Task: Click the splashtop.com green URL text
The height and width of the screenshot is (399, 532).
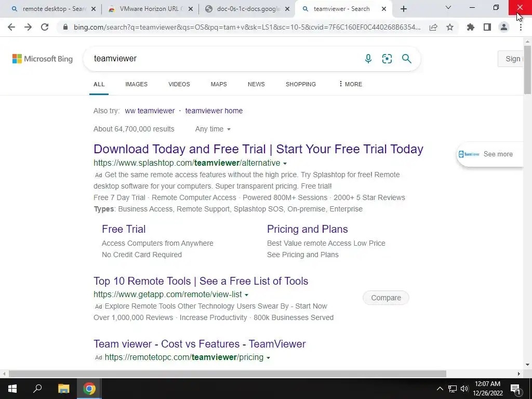Action: click(187, 163)
